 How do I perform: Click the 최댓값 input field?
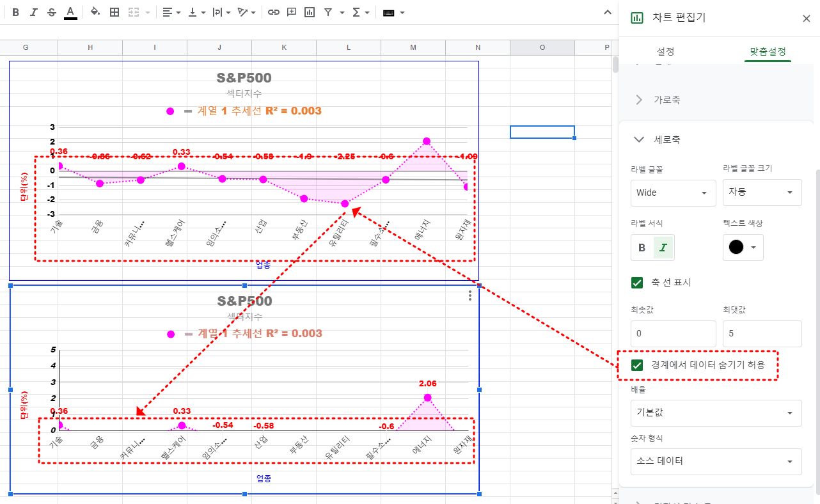(762, 334)
